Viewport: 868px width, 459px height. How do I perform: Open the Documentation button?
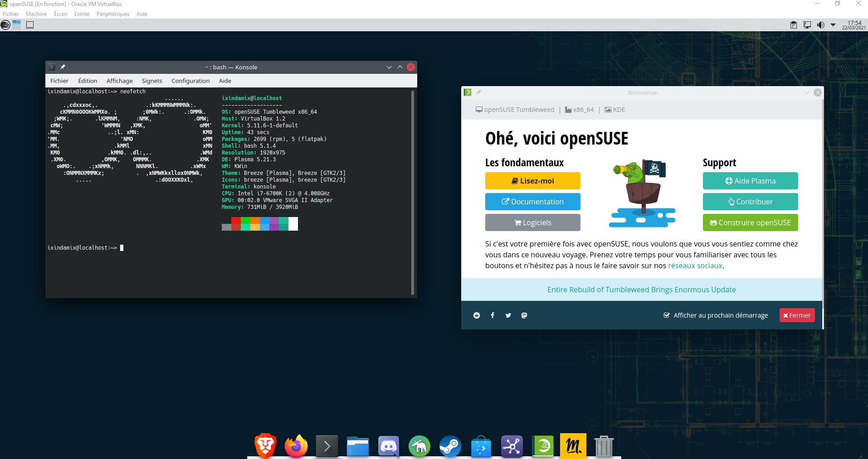[x=533, y=202]
